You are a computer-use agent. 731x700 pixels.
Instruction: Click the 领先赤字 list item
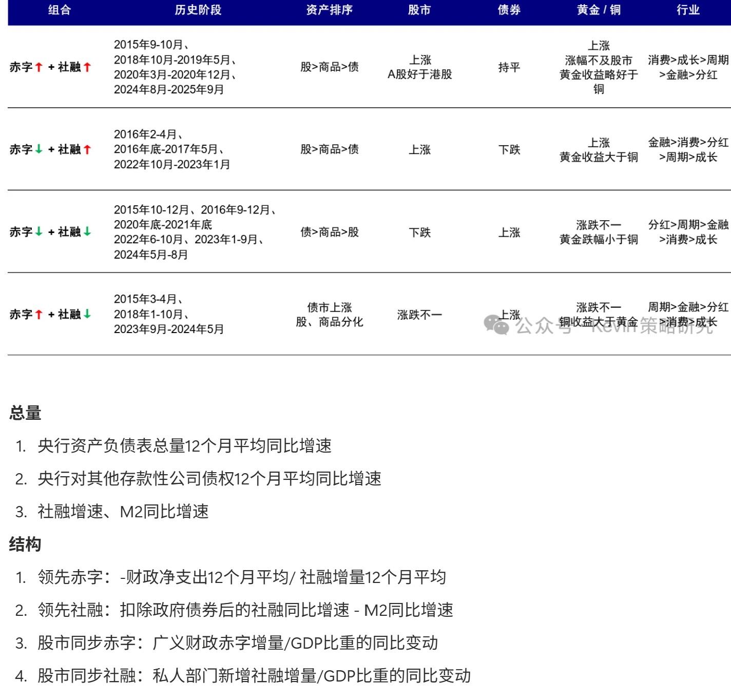point(241,577)
